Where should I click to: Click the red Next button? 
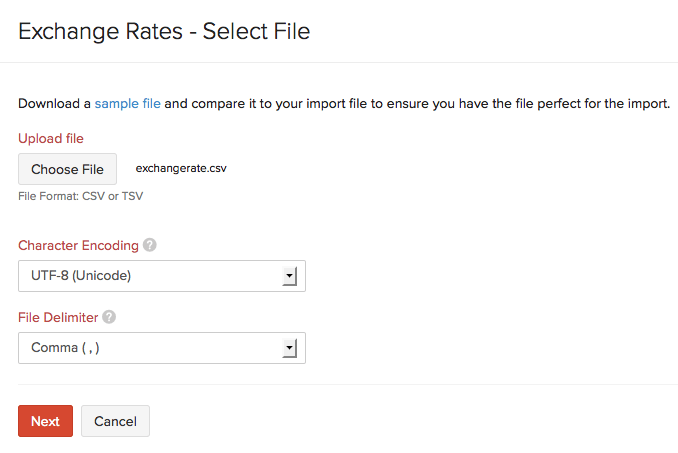tap(45, 421)
